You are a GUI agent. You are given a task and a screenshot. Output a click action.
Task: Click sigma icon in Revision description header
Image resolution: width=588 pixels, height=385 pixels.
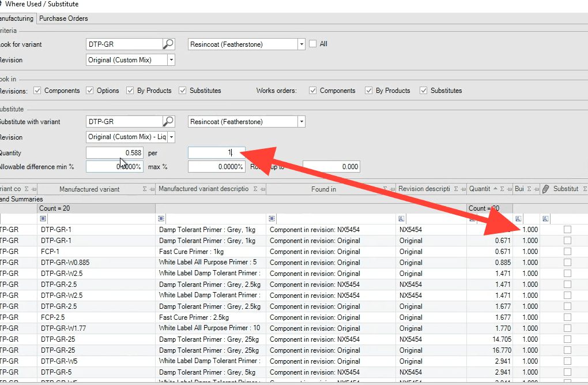point(456,189)
